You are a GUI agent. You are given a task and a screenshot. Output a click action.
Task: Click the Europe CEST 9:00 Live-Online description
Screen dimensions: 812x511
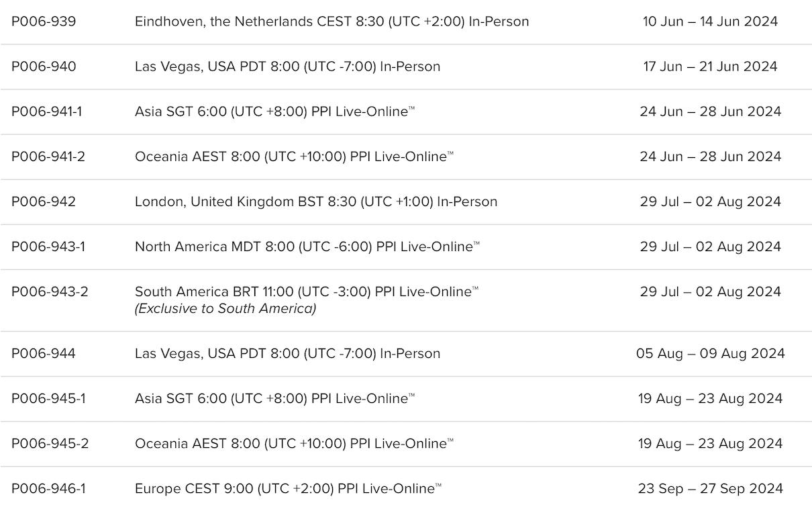pyautogui.click(x=288, y=488)
